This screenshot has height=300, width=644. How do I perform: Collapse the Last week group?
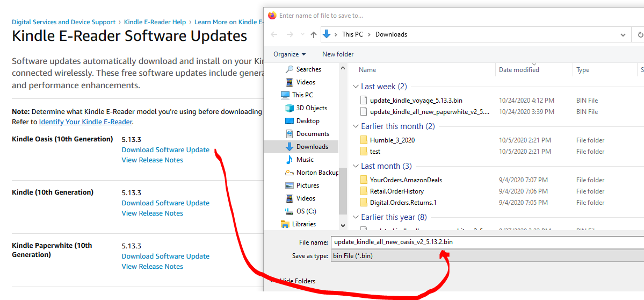356,87
